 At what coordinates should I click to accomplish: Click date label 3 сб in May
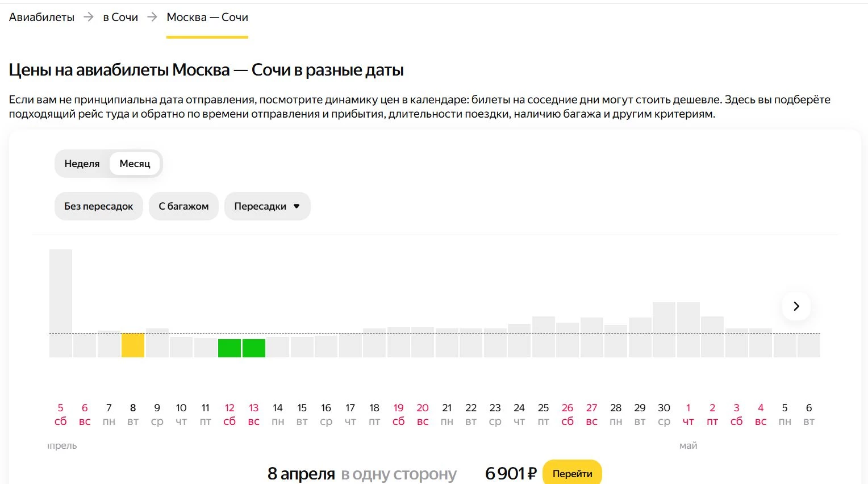737,415
